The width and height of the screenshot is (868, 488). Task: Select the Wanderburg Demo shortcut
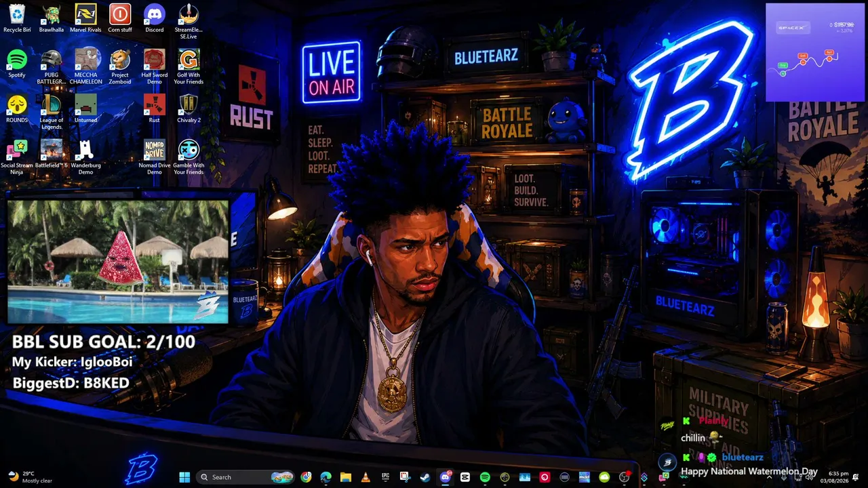coord(85,157)
